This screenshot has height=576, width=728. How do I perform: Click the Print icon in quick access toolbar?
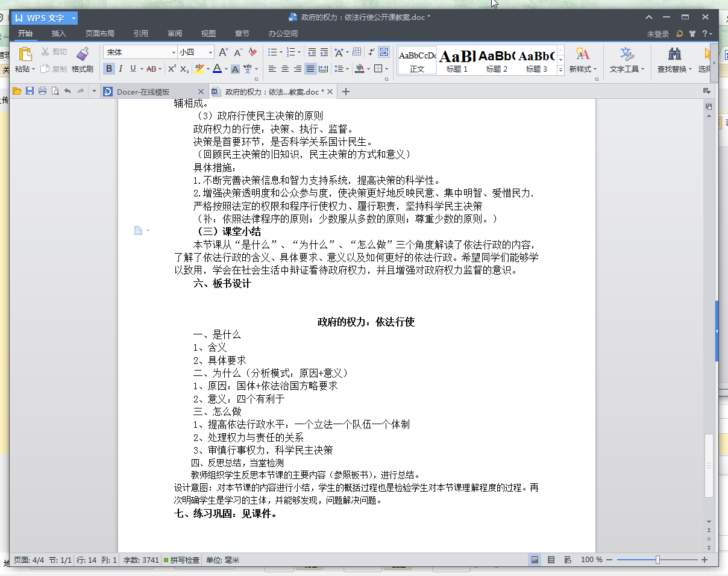[x=42, y=92]
